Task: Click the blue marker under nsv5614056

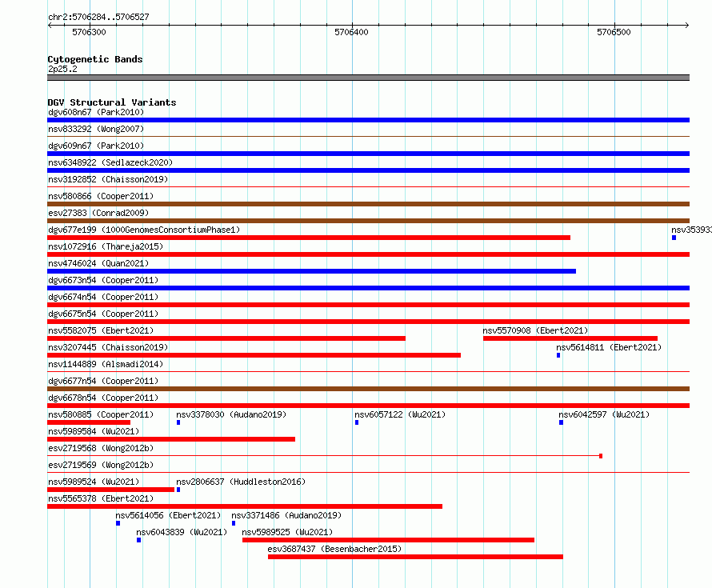Action: coord(118,523)
